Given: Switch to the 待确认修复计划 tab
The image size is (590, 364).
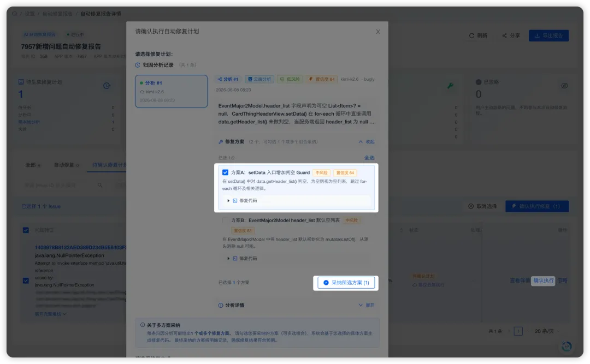Looking at the screenshot, I should (x=109, y=165).
